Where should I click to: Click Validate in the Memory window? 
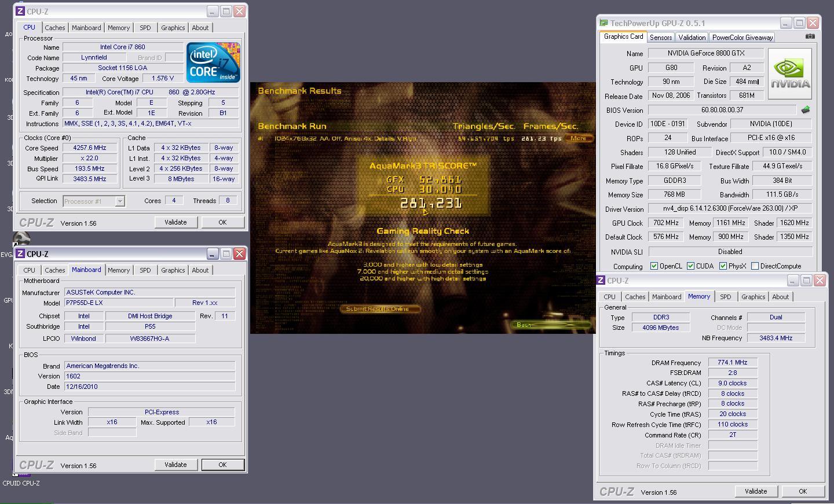click(x=756, y=491)
